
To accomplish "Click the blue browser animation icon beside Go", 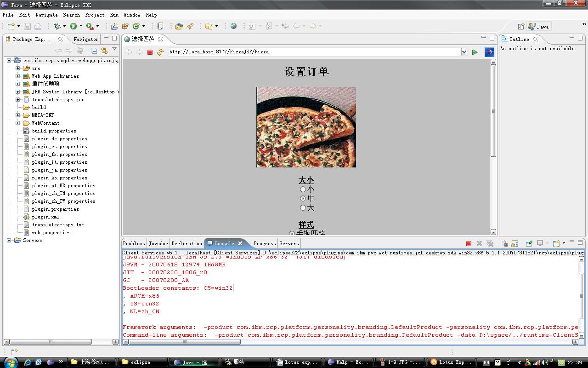I will tap(489, 52).
